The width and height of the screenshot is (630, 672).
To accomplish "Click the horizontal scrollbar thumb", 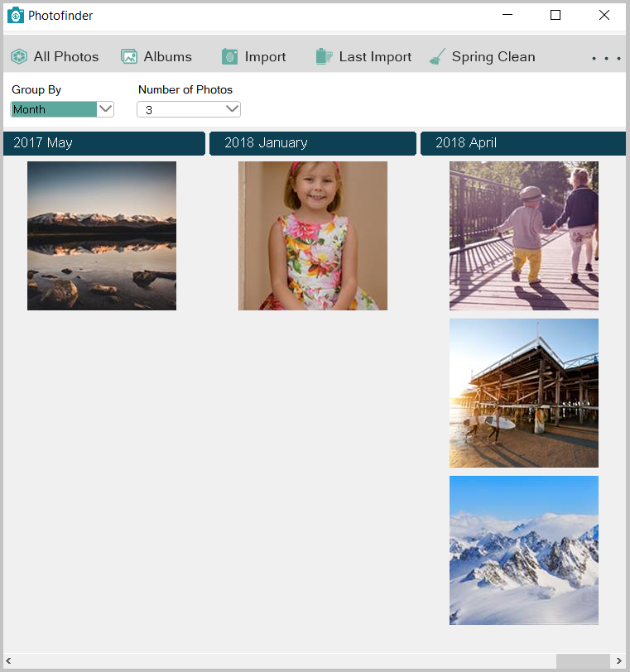I will 583,661.
